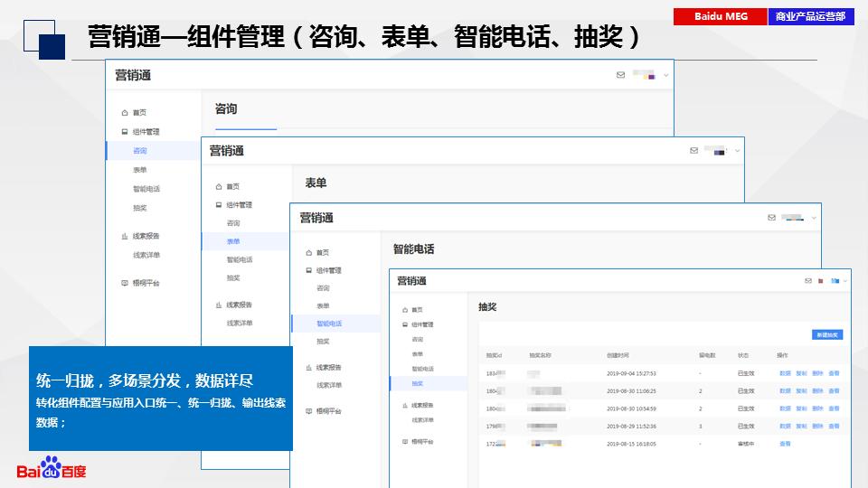The width and height of the screenshot is (868, 488).
Task: Click the 首页 home icon in the 咨询 window sidebar
Action: coord(125,113)
